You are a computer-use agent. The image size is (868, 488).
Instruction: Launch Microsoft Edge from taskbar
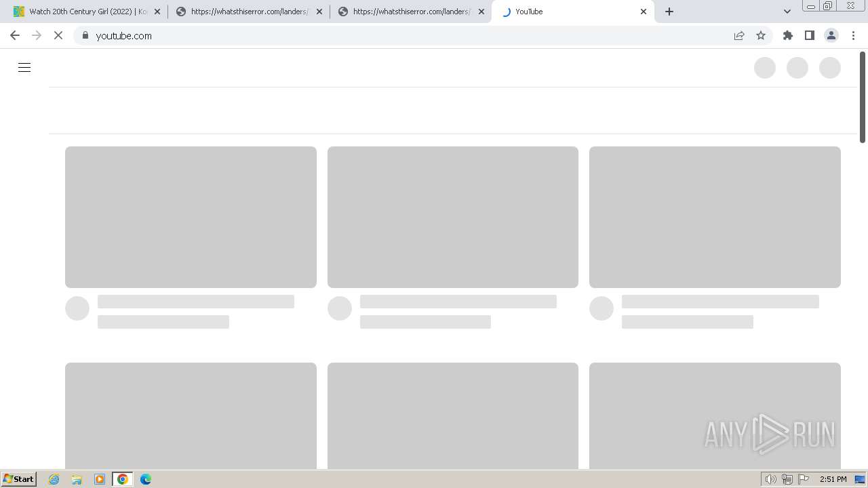tap(146, 479)
